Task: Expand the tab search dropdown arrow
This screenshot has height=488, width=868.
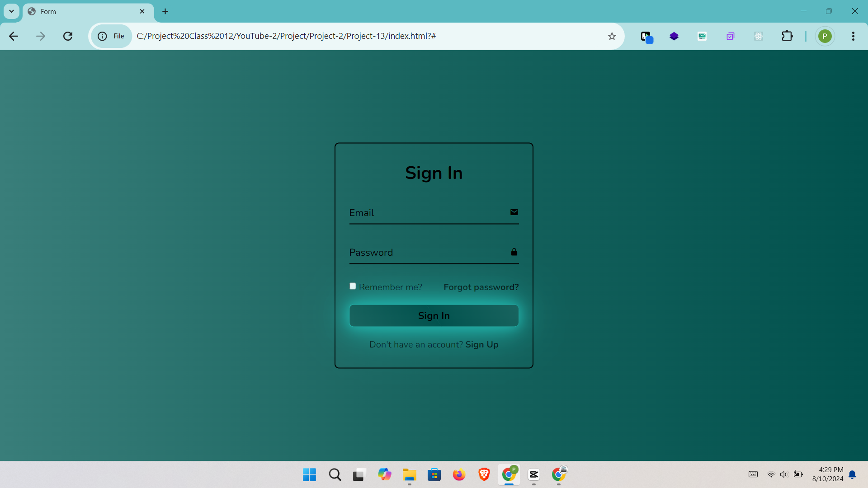Action: click(x=11, y=11)
